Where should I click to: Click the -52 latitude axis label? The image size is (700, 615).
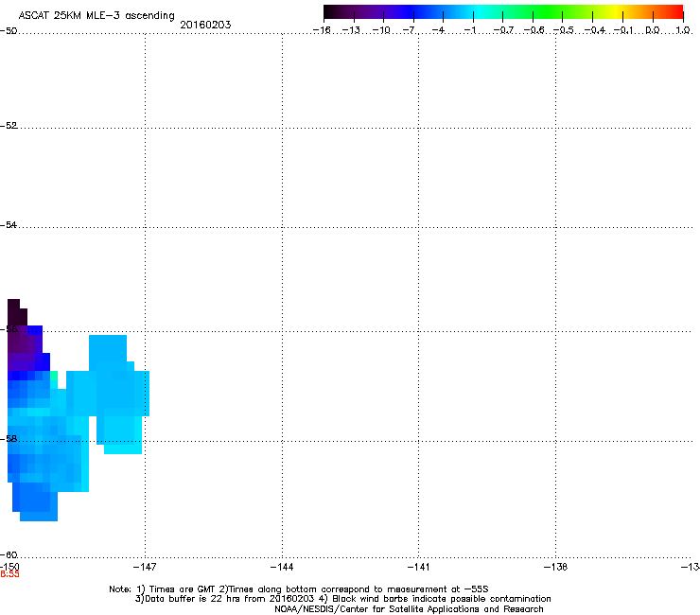pos(9,126)
